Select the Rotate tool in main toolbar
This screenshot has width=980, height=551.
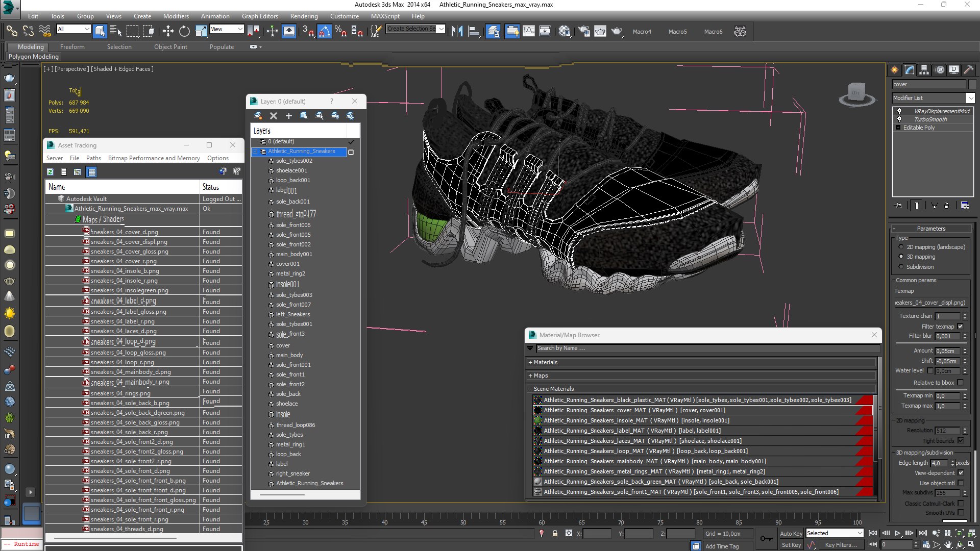click(184, 31)
